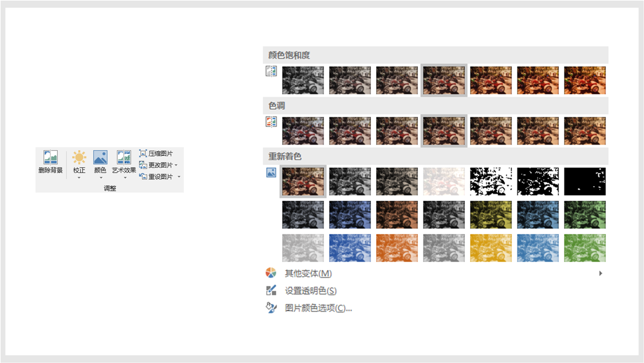The image size is (644, 363).
Task: Select the 300% saturation thumbnail
Action: pos(538,80)
